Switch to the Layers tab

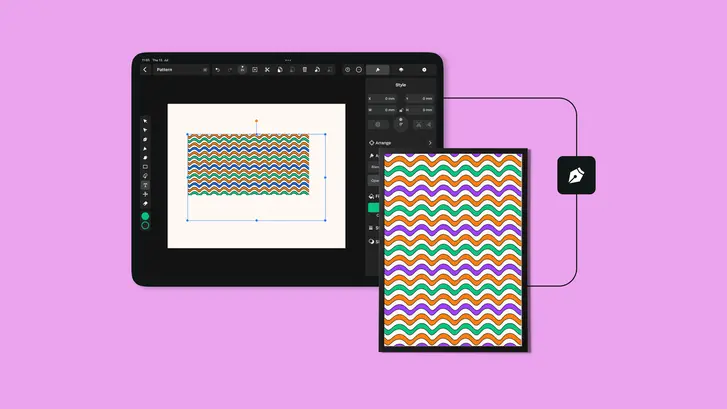[x=401, y=70]
